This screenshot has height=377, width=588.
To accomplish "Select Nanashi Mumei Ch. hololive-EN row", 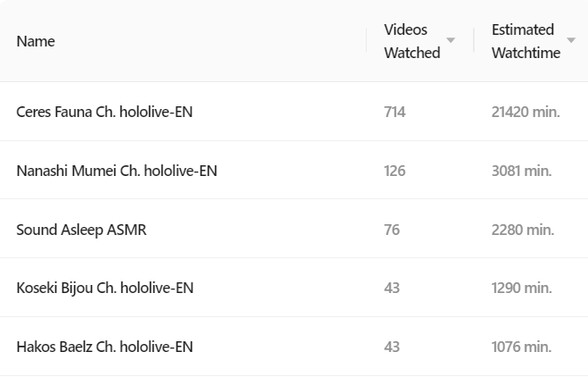I will (x=294, y=170).
